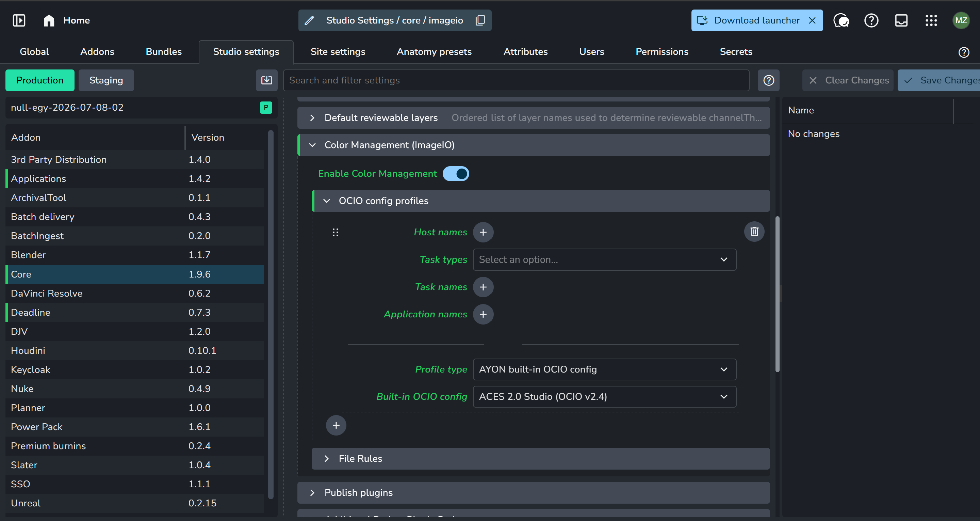Open the Secrets tab
Image resolution: width=980 pixels, height=521 pixels.
pyautogui.click(x=736, y=52)
